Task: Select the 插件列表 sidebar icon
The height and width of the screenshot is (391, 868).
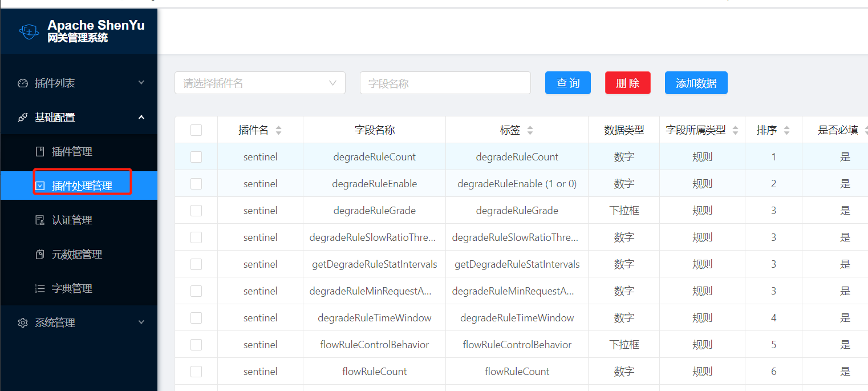Action: pos(23,82)
